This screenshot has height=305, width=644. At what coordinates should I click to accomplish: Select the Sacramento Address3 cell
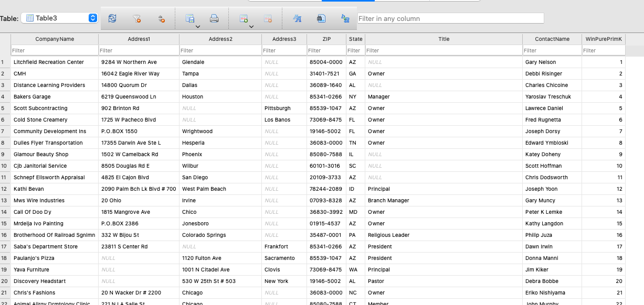click(x=284, y=258)
